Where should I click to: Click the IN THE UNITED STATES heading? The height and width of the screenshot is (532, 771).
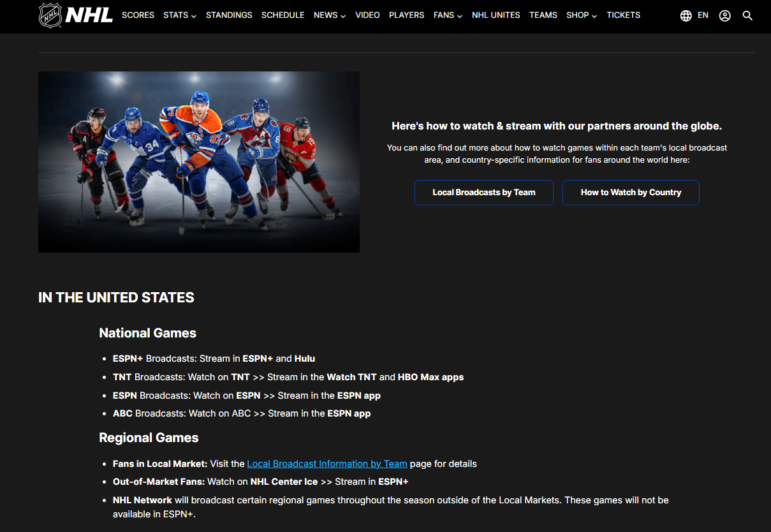pyautogui.click(x=116, y=297)
